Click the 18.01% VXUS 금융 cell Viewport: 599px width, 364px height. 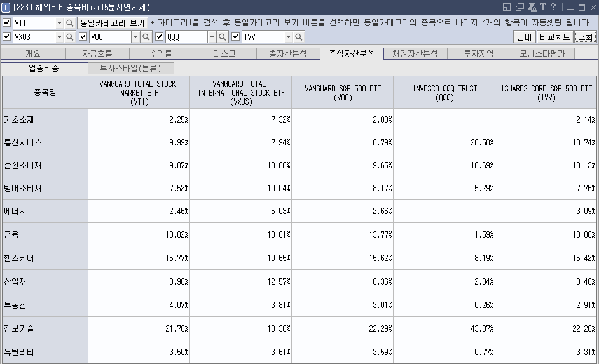[x=240, y=234]
